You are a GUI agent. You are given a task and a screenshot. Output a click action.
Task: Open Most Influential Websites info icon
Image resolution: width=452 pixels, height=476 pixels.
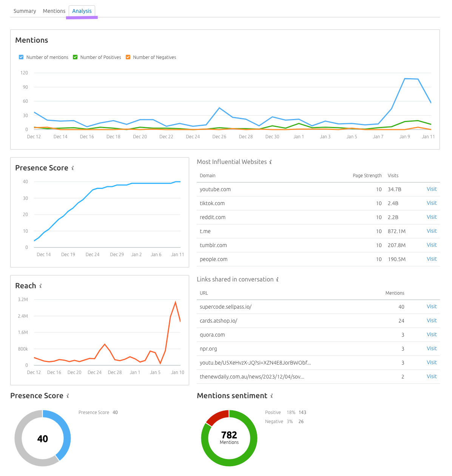click(270, 162)
